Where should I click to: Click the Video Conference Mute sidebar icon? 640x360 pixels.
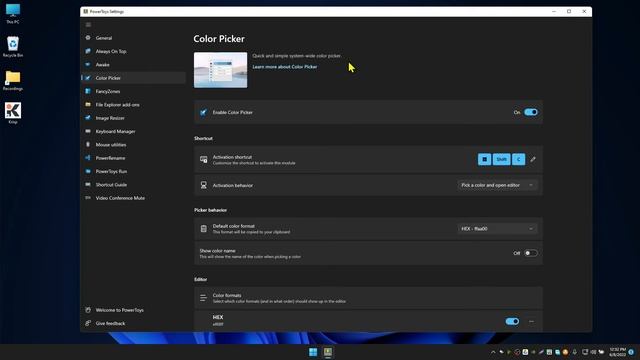(88, 198)
